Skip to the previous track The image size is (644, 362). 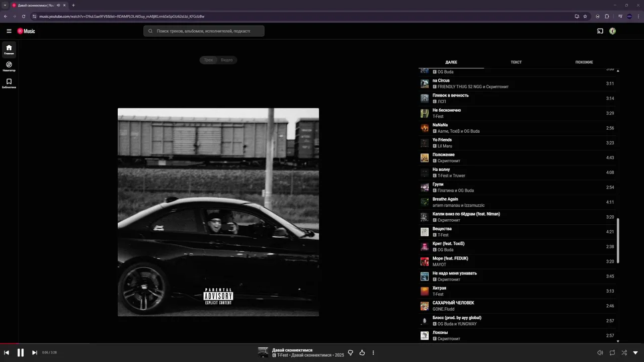[x=7, y=353]
